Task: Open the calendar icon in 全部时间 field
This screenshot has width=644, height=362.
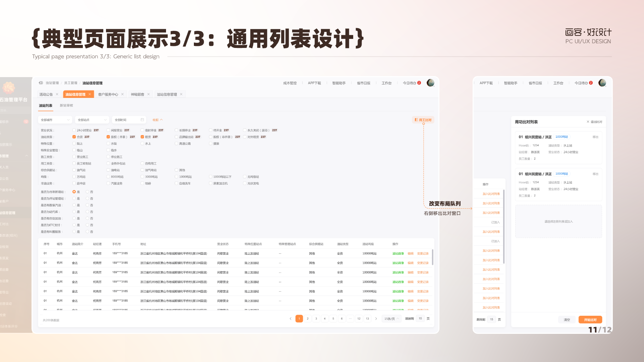Action: pos(142,120)
